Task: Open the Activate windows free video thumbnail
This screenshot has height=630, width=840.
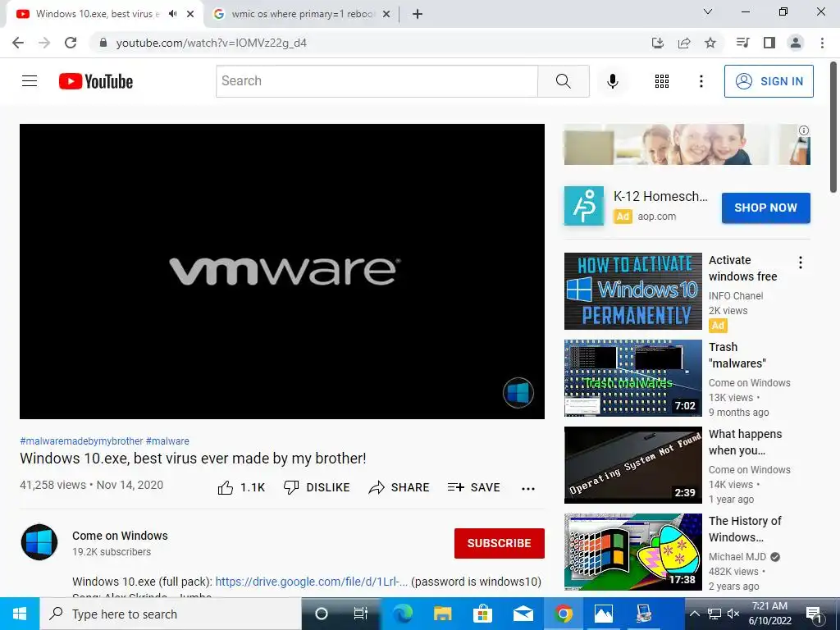Action: click(x=632, y=291)
